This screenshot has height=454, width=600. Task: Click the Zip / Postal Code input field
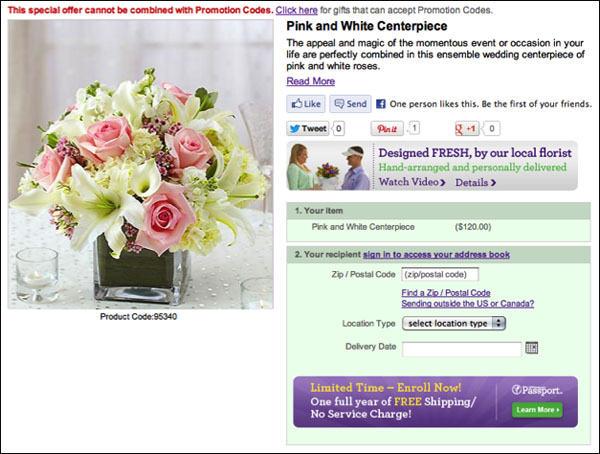click(x=440, y=274)
